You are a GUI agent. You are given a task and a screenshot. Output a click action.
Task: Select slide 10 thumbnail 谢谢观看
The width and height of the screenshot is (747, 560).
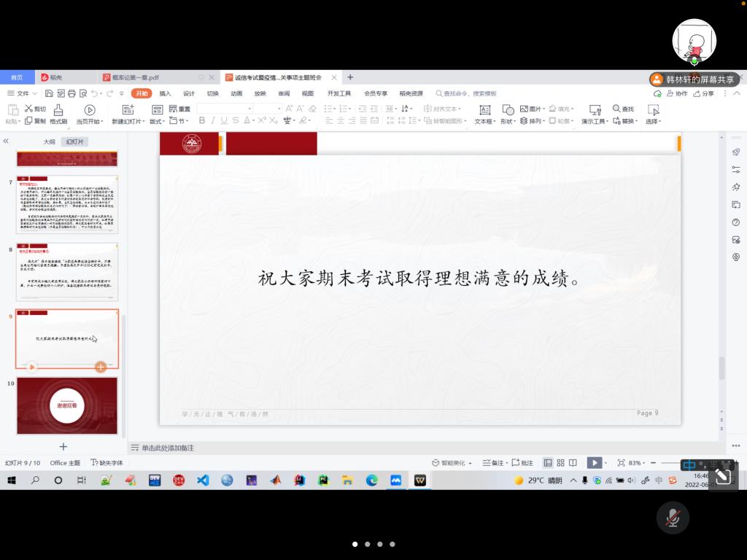click(x=67, y=405)
